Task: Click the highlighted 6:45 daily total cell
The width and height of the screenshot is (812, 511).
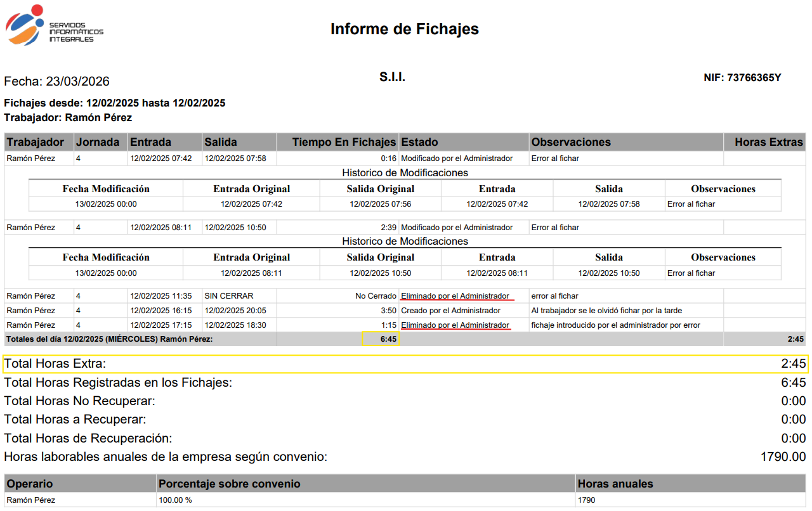Action: 381,339
